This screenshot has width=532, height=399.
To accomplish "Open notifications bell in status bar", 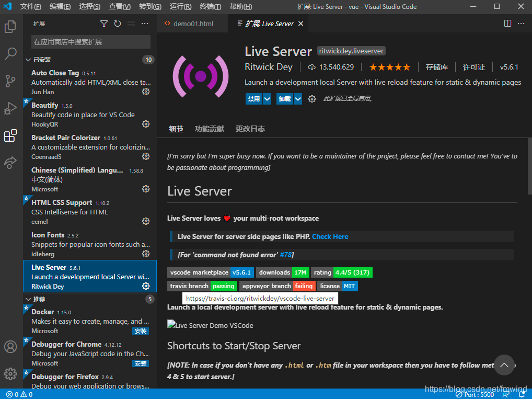I will [x=523, y=394].
